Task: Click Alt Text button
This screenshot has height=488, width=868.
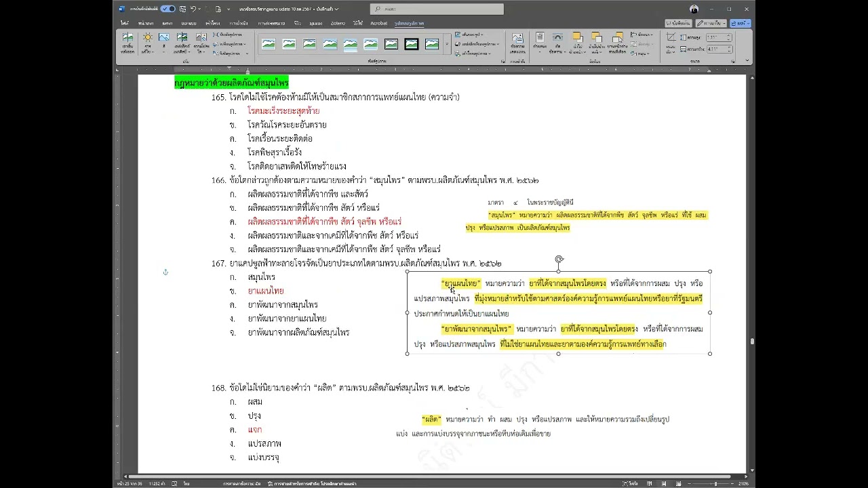Action: coord(517,43)
